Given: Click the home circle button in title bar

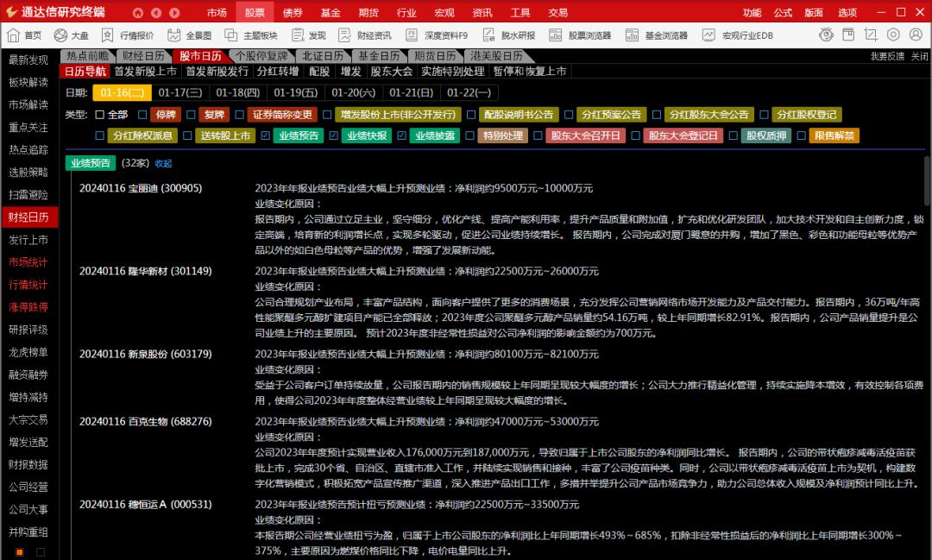Looking at the screenshot, I should click(x=138, y=12).
